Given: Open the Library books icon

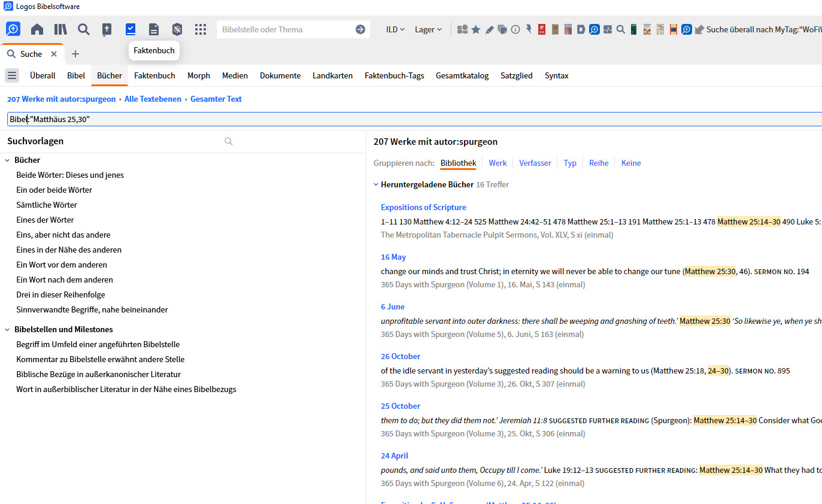Looking at the screenshot, I should tap(60, 29).
